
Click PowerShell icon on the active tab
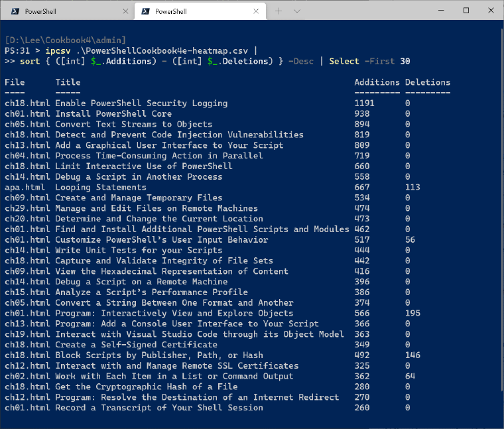(145, 11)
